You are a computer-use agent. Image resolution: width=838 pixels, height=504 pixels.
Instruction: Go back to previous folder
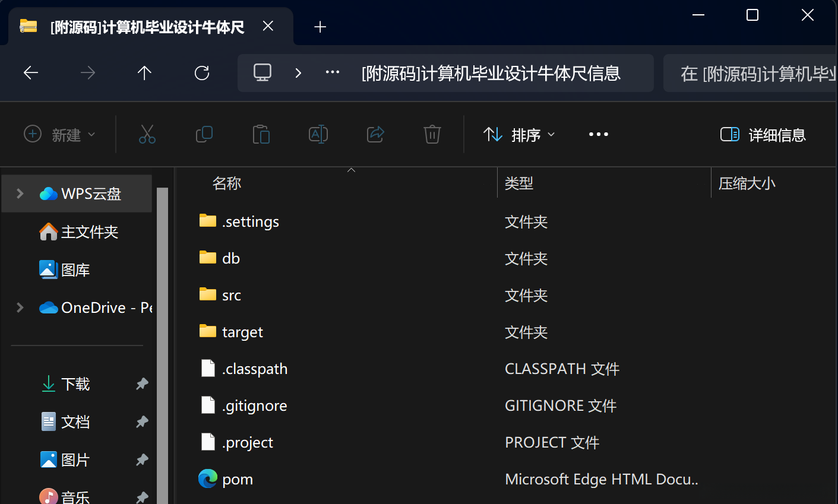pos(31,73)
